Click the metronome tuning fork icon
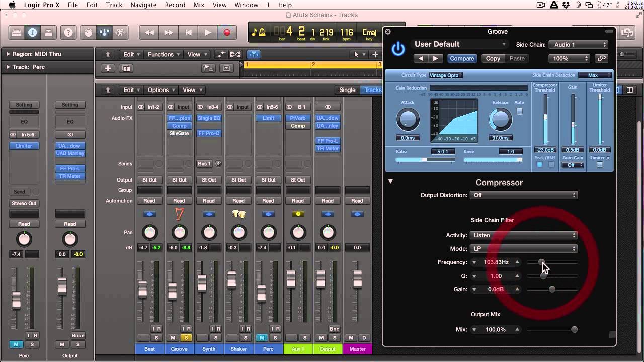Viewport: 644px width, 362px height. (258, 33)
